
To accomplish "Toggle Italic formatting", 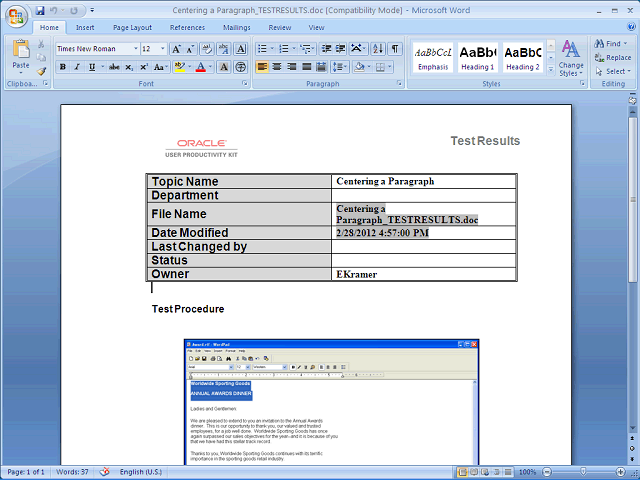I will click(77, 67).
